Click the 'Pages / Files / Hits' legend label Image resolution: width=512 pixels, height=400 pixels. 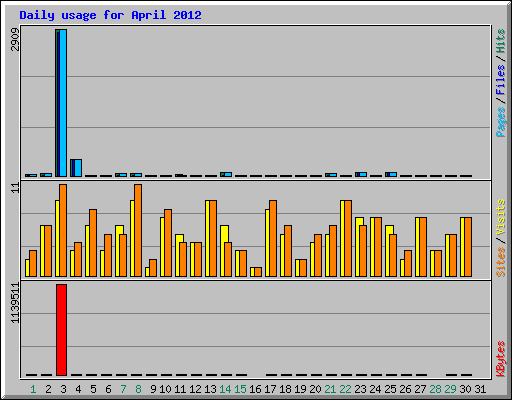coord(500,83)
